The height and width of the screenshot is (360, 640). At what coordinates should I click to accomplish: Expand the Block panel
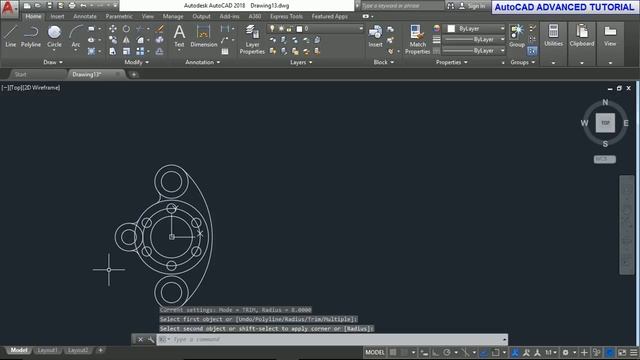(x=384, y=62)
